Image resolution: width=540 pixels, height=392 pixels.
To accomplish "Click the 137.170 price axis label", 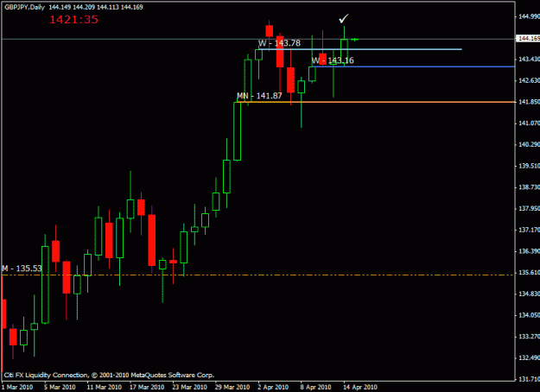I will tap(529, 230).
